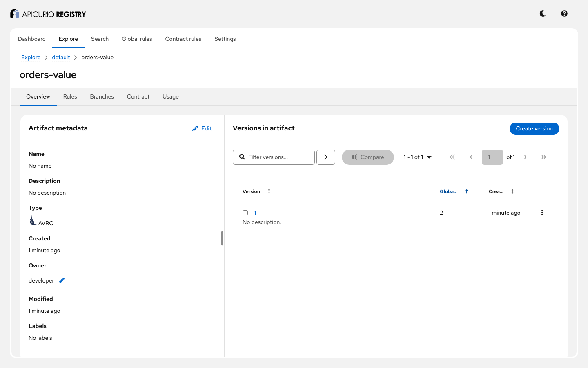Click the pencil icon next to owner developer
This screenshot has height=368, width=588.
[x=62, y=280]
